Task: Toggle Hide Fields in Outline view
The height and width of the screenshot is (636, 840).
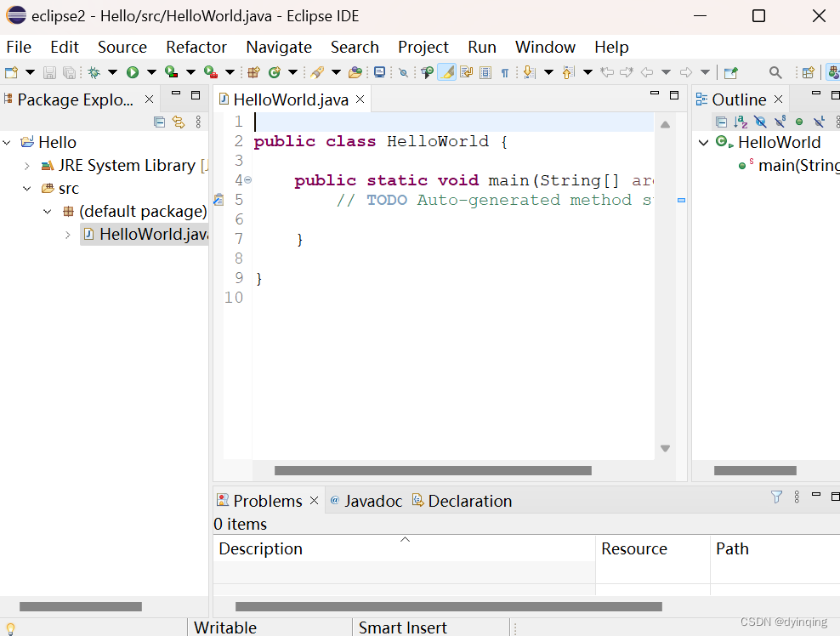Action: pos(760,122)
